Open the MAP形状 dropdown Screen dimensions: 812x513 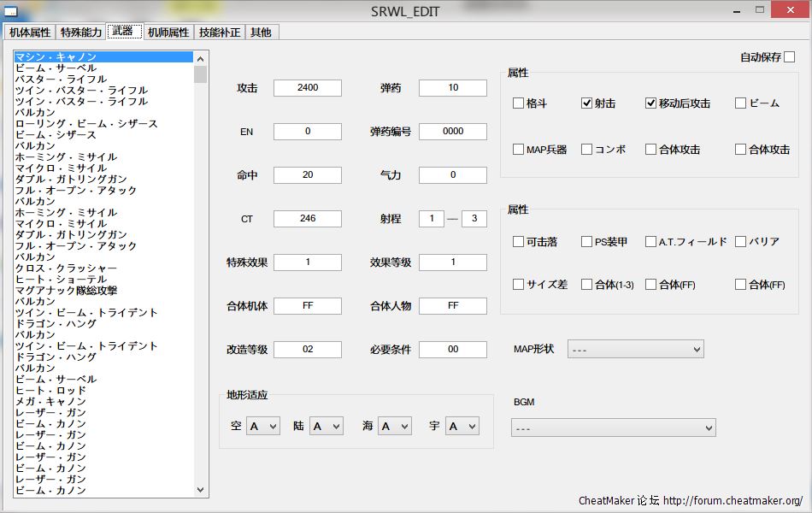coord(635,349)
